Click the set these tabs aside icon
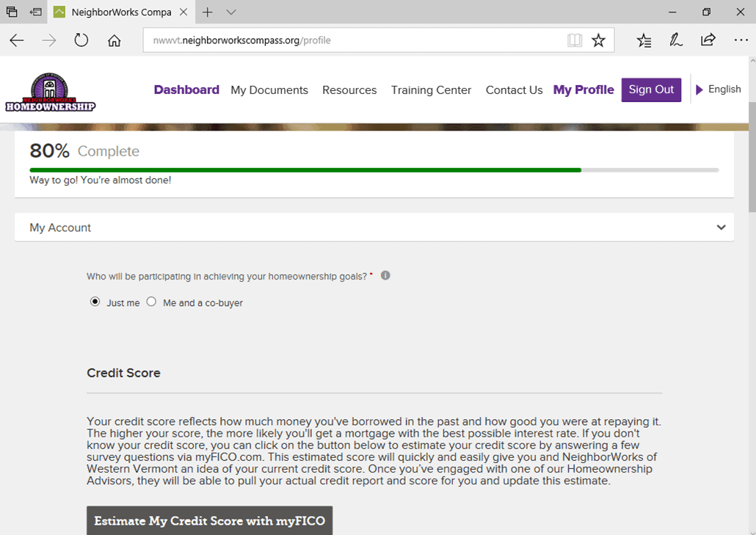 [35, 12]
